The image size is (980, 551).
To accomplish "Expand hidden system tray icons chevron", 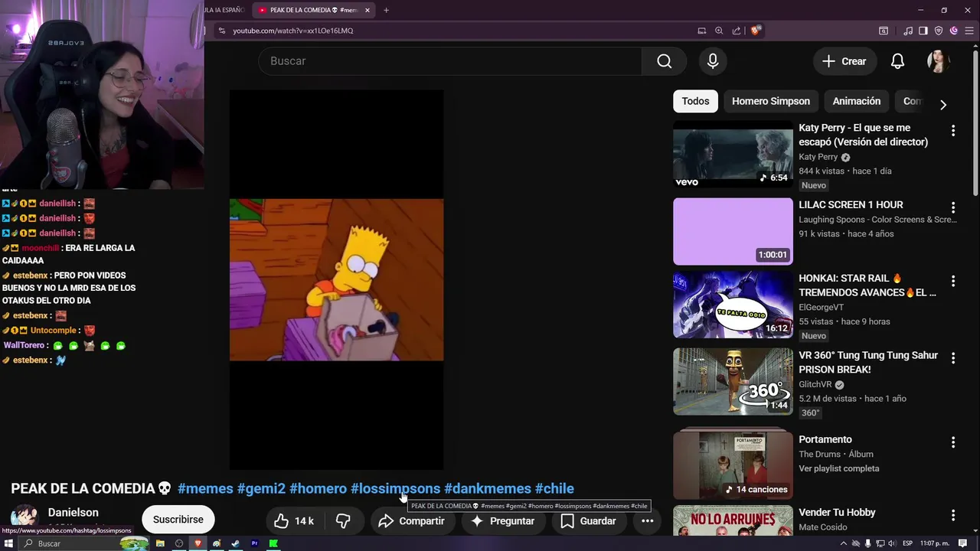I will (x=844, y=543).
